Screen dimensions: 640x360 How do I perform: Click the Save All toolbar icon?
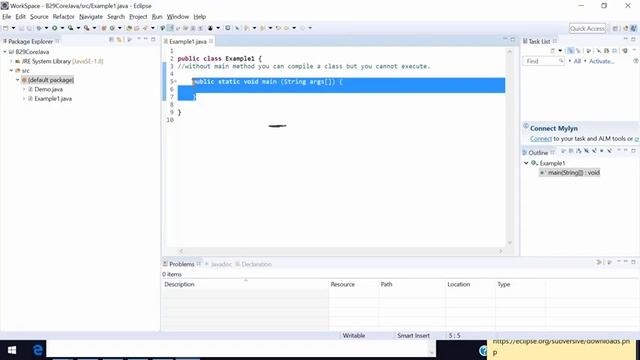[29, 28]
